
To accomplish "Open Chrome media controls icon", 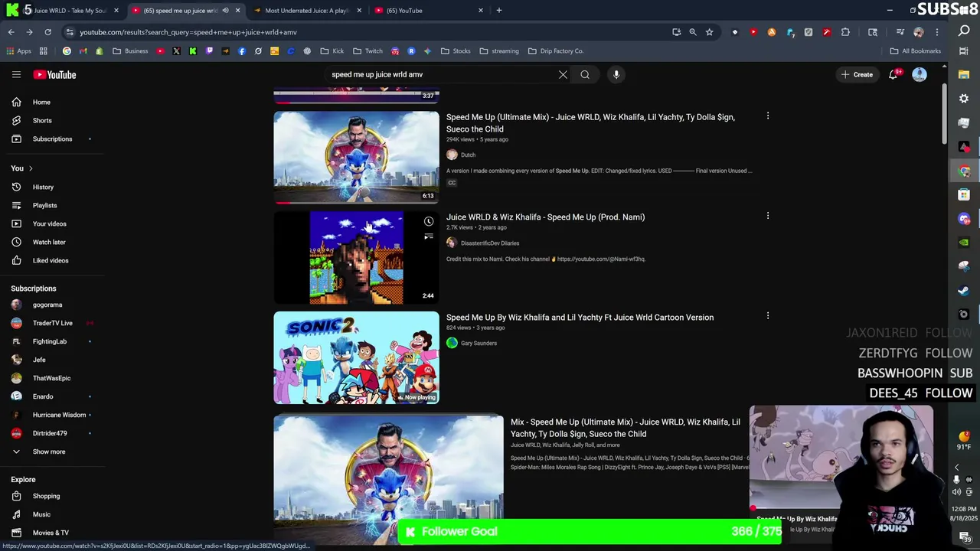I will [900, 32].
